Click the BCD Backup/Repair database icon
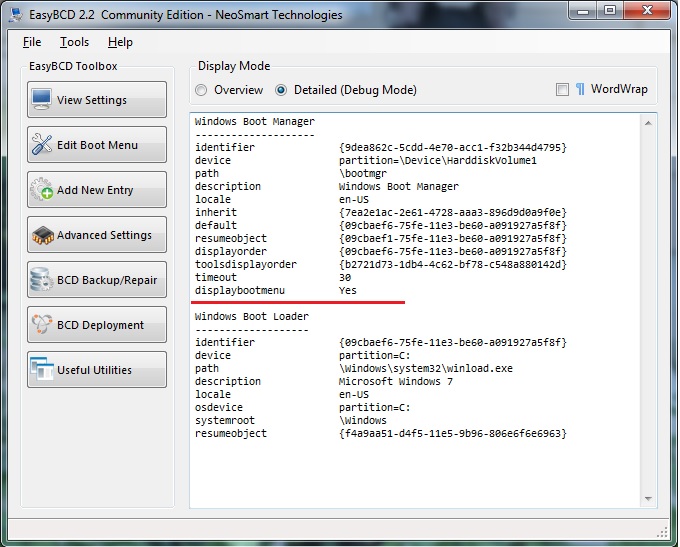Image resolution: width=680 pixels, height=547 pixels. pyautogui.click(x=42, y=279)
